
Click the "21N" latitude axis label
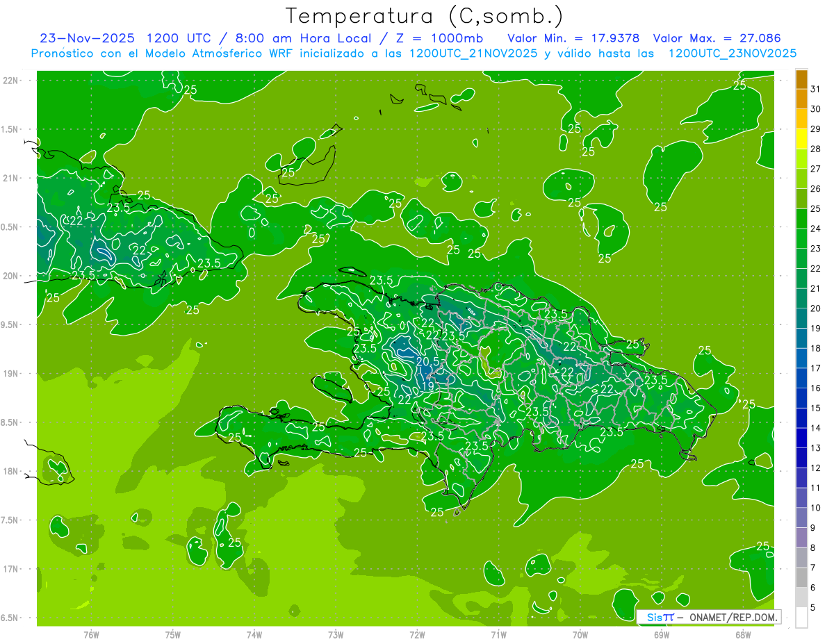(10, 178)
